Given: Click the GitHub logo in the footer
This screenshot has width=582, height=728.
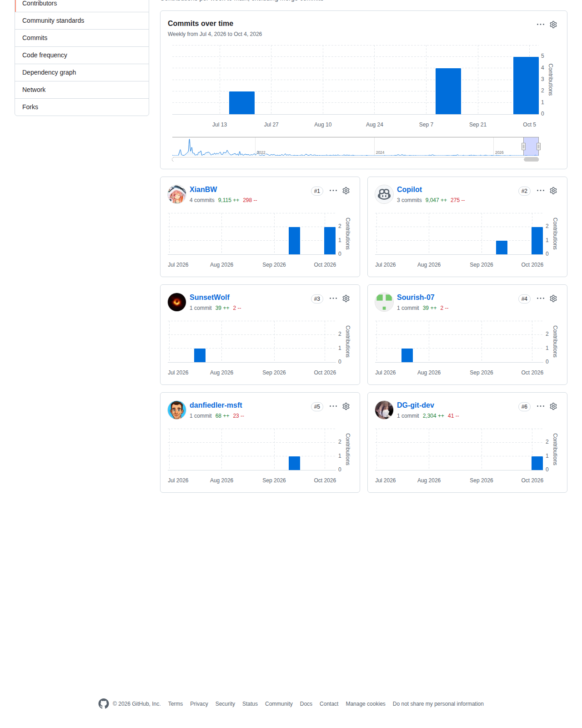Looking at the screenshot, I should click(x=104, y=704).
